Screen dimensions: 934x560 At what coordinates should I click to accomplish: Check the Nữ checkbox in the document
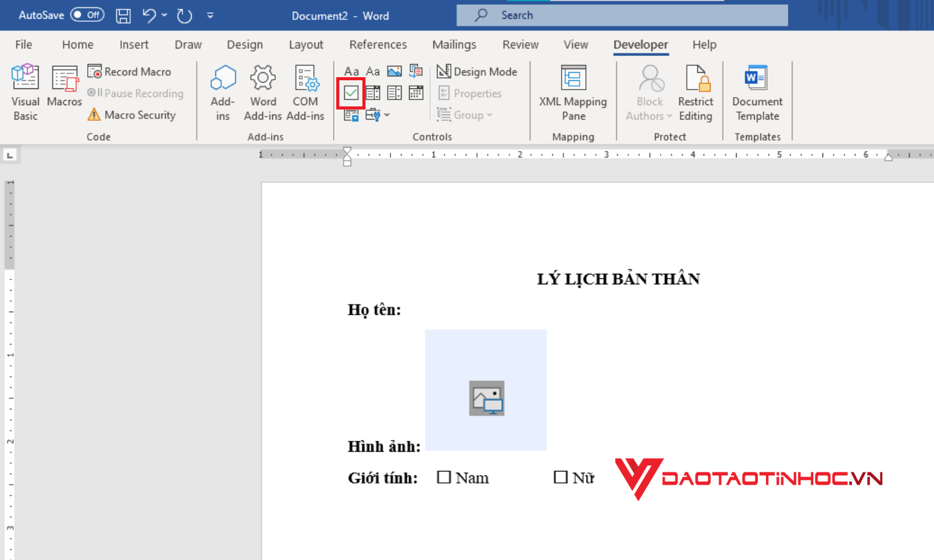tap(559, 476)
